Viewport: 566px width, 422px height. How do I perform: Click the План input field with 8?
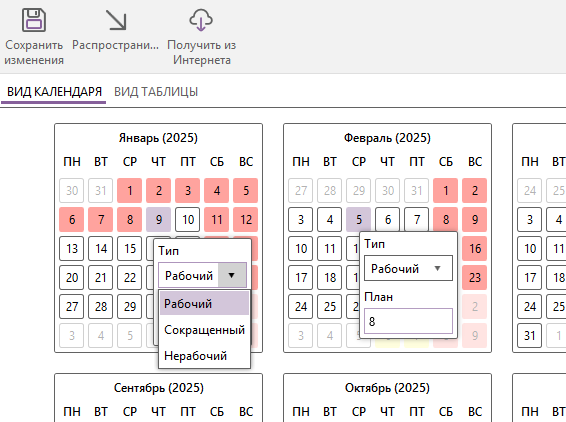tap(408, 321)
